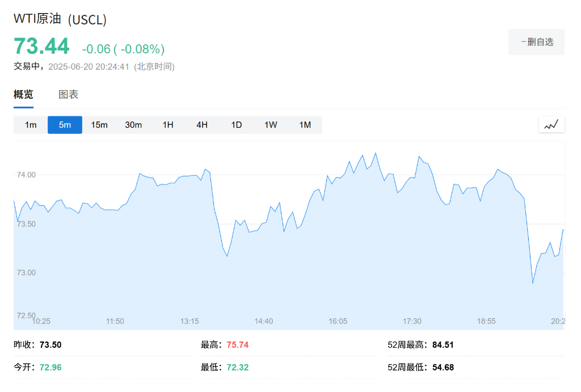581x392 pixels.
Task: Click the WTI原油 (USCL) title
Action: 60,19
